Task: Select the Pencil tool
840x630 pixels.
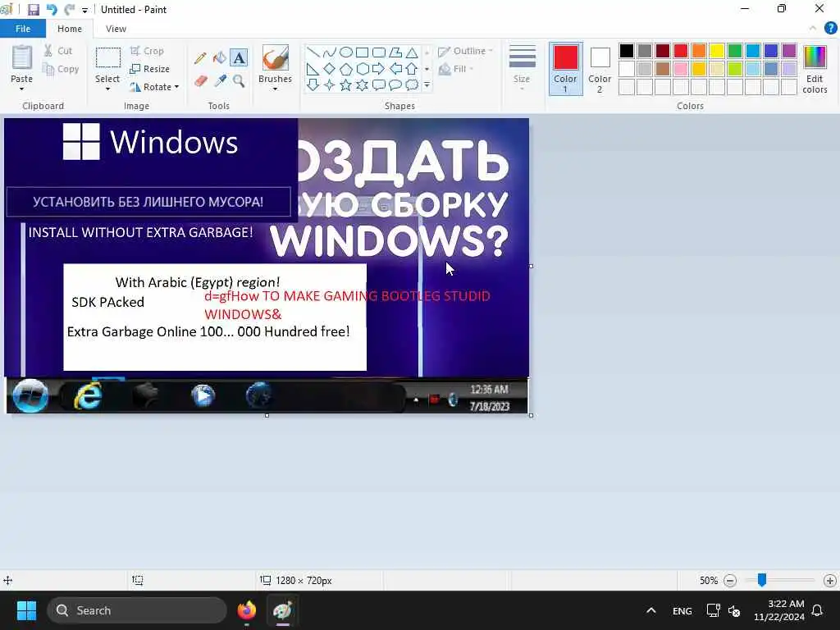Action: [200, 58]
